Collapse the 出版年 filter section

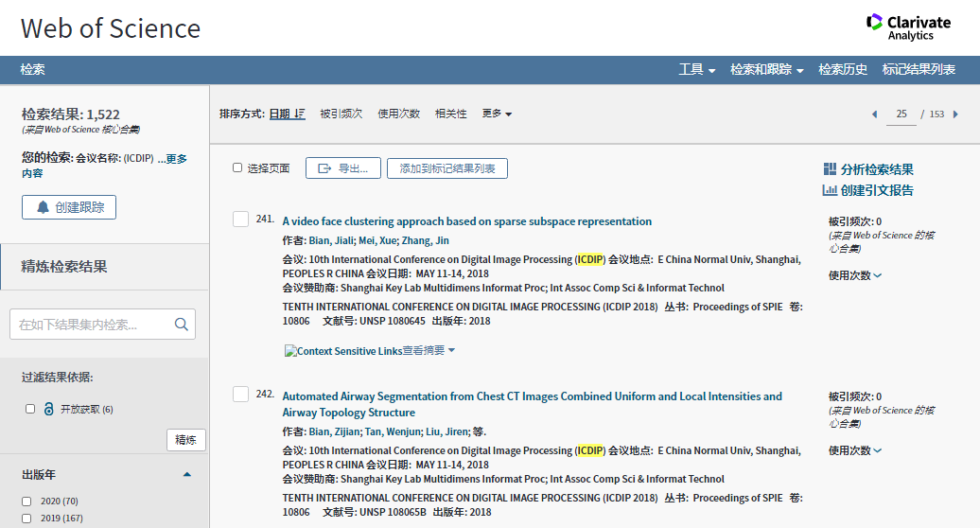pyautogui.click(x=187, y=475)
